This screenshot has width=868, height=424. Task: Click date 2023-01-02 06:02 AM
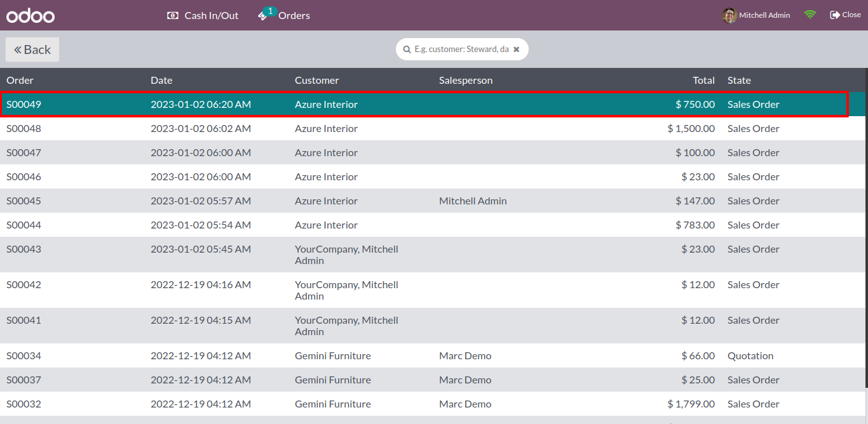(x=201, y=129)
